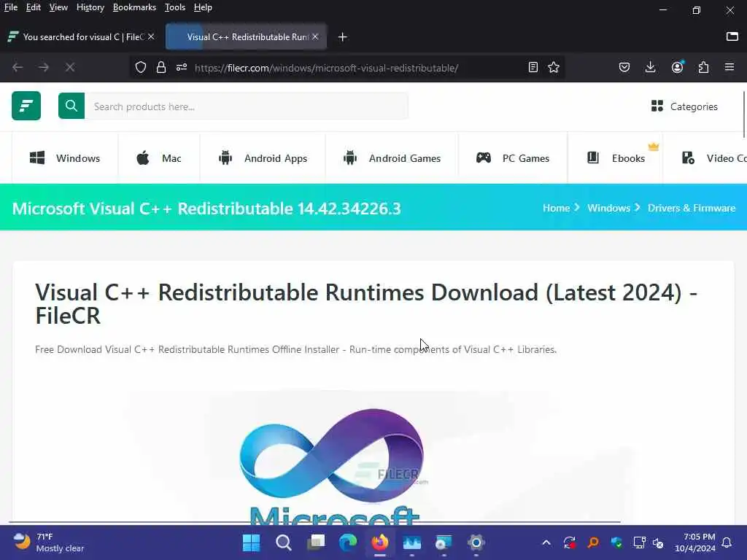This screenshot has width=747, height=560.
Task: Open the notifications bell in the system tray
Action: point(727,542)
